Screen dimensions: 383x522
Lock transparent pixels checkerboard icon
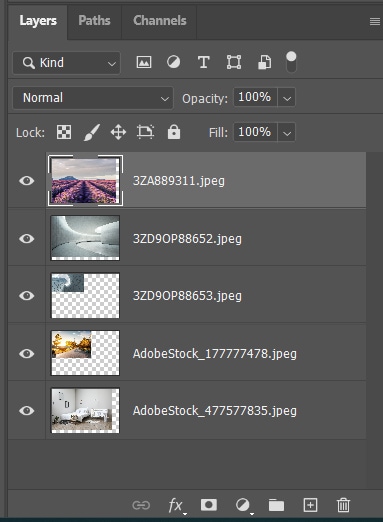pos(64,132)
